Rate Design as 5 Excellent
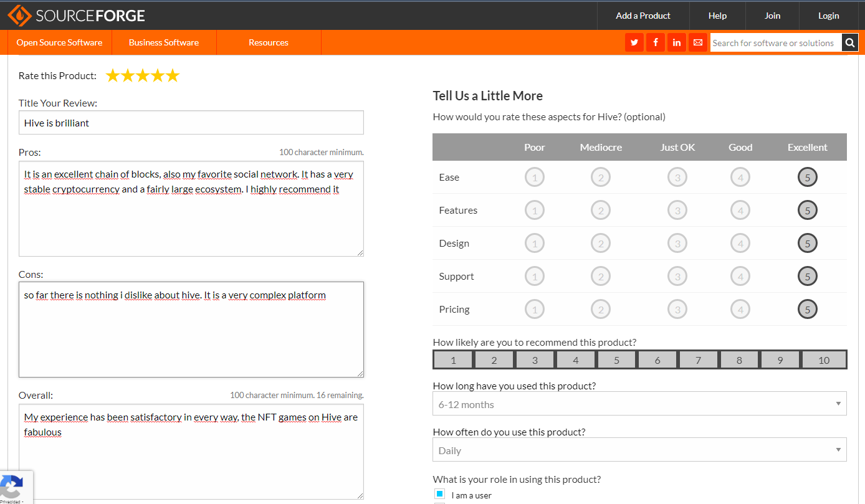865x504 pixels. (808, 244)
